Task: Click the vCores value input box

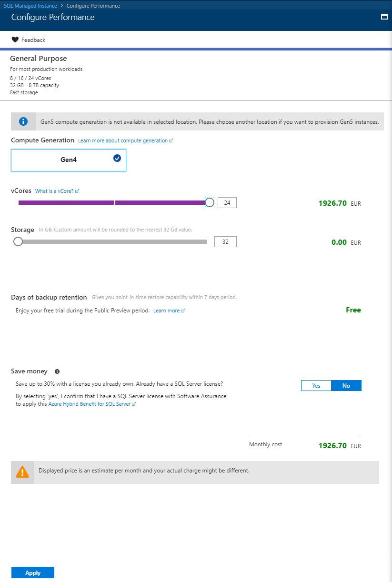Action: (227, 203)
